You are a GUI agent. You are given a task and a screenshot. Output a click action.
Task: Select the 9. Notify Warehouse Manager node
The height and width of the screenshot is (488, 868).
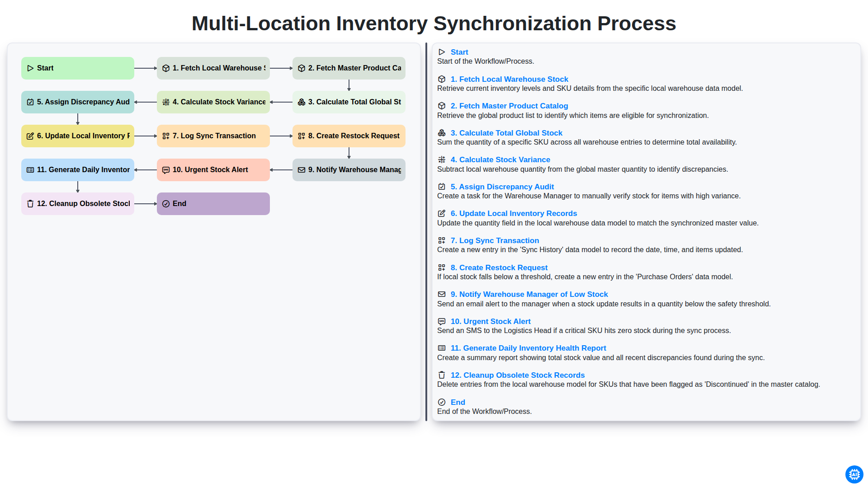pyautogui.click(x=349, y=170)
